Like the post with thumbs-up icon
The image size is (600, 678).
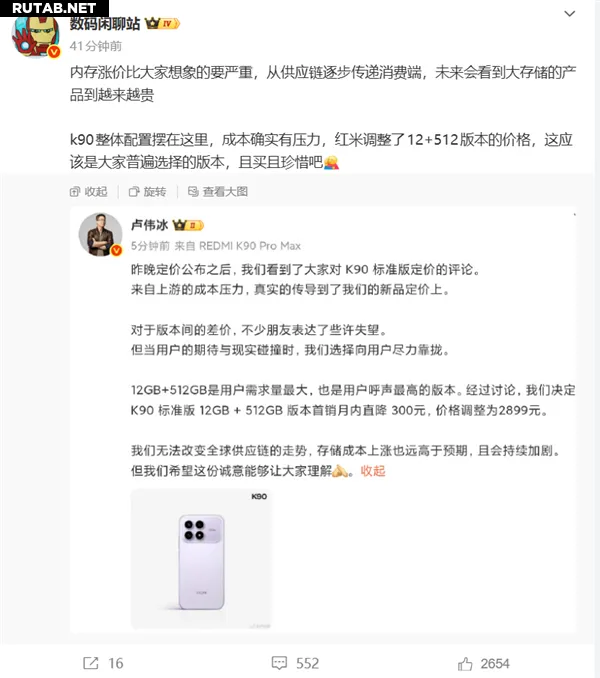[x=465, y=663]
